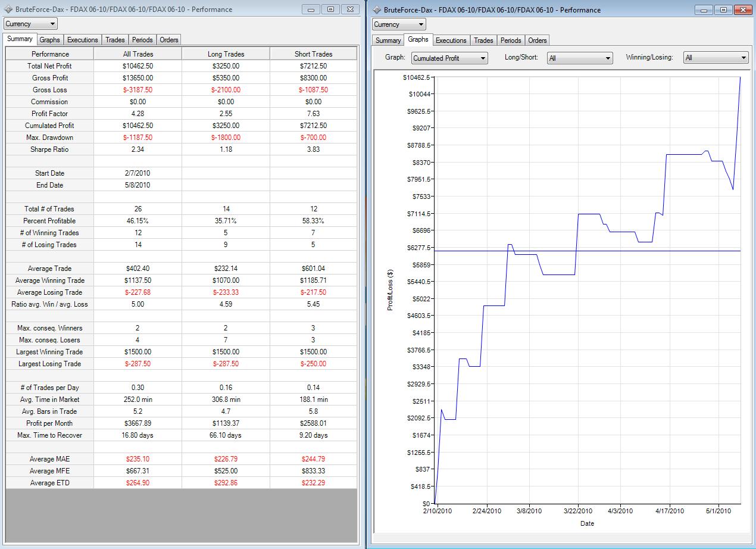Click Average ETD value $264.90
The width and height of the screenshot is (756, 549).
(138, 482)
